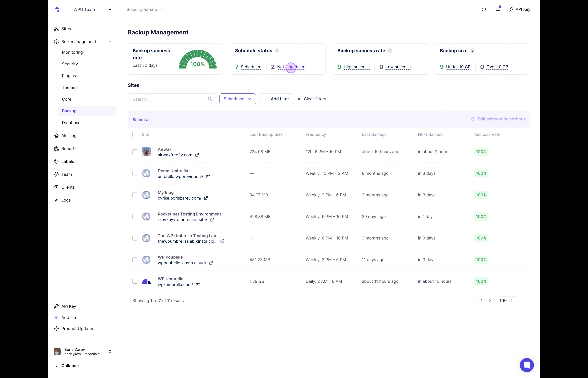Open the chat support bubble
Viewport: 588px width, 378px height.
(527, 365)
